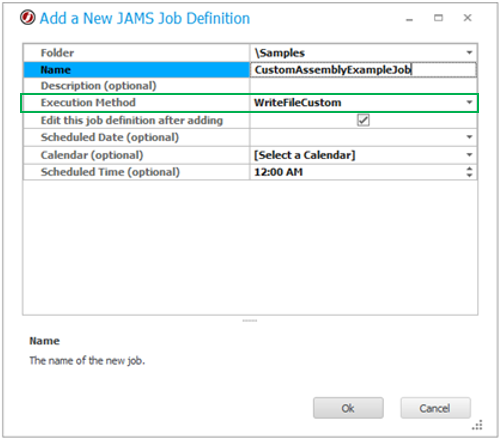Select the Folder property row label
The width and height of the screenshot is (503, 439).
[x=57, y=53]
